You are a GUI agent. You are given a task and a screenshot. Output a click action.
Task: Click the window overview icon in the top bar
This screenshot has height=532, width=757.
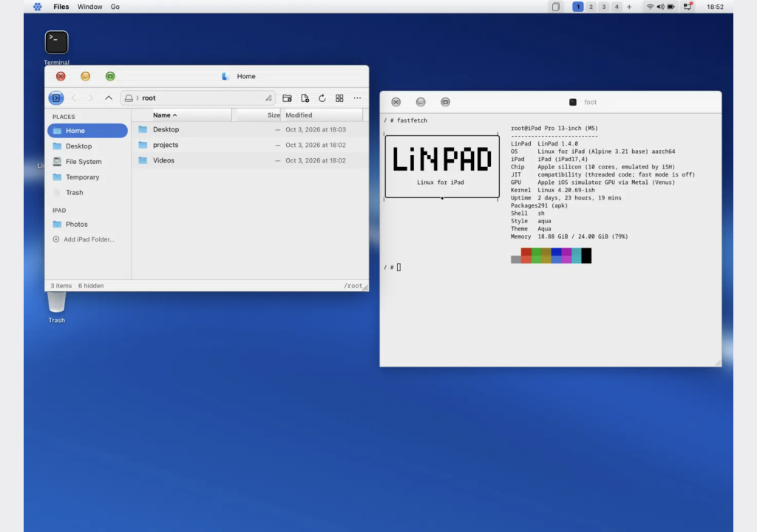point(556,7)
